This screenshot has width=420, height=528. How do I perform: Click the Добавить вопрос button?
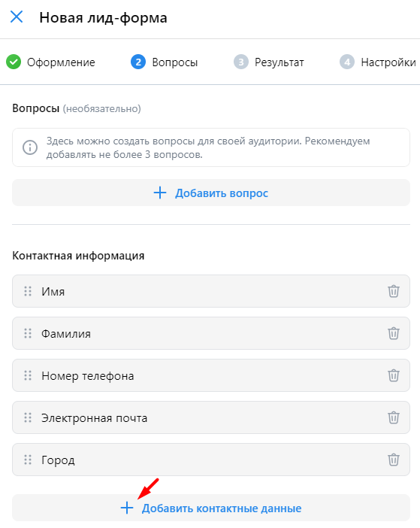coord(211,193)
